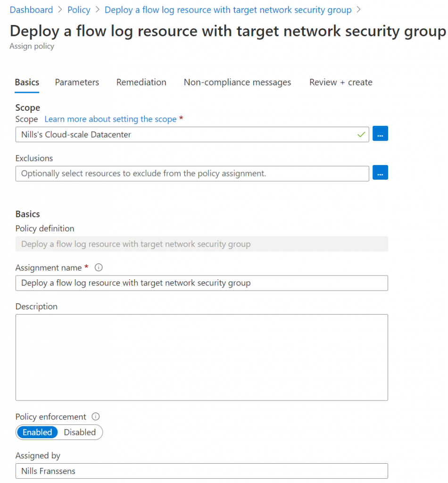The width and height of the screenshot is (448, 483).
Task: Open Learn more about setting the scope
Action: click(x=110, y=119)
